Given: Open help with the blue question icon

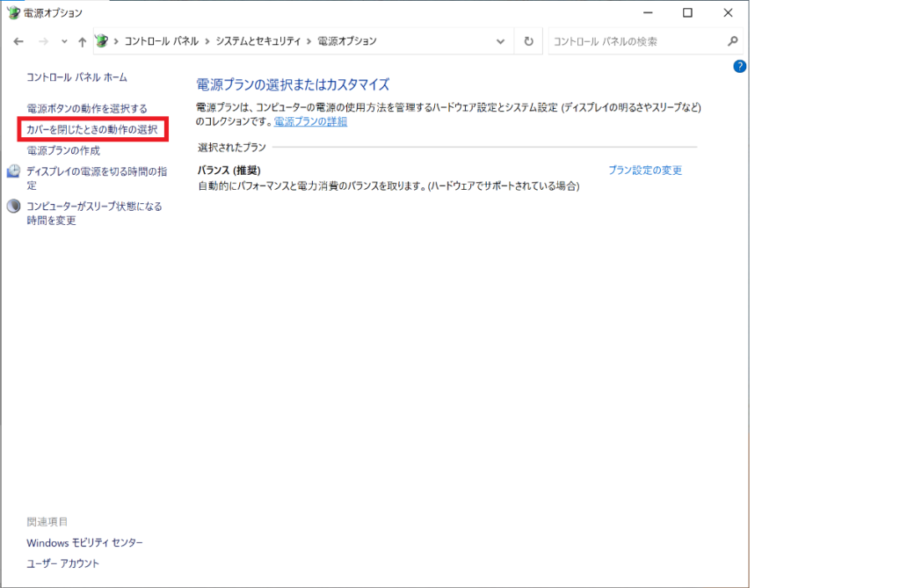Looking at the screenshot, I should point(740,67).
